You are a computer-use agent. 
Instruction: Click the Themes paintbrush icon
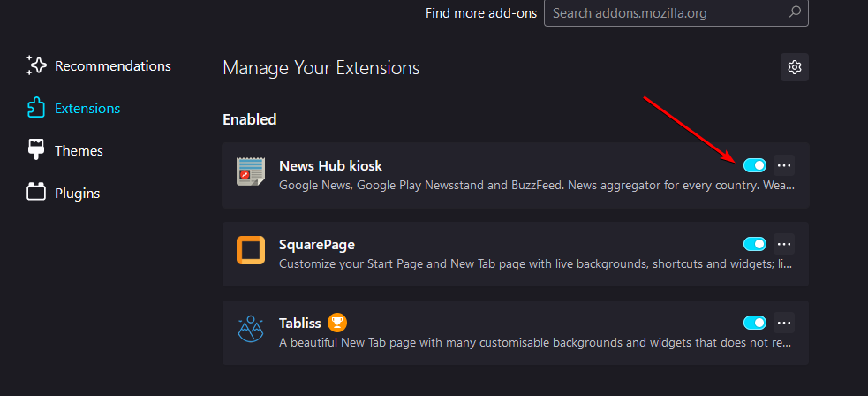point(36,150)
